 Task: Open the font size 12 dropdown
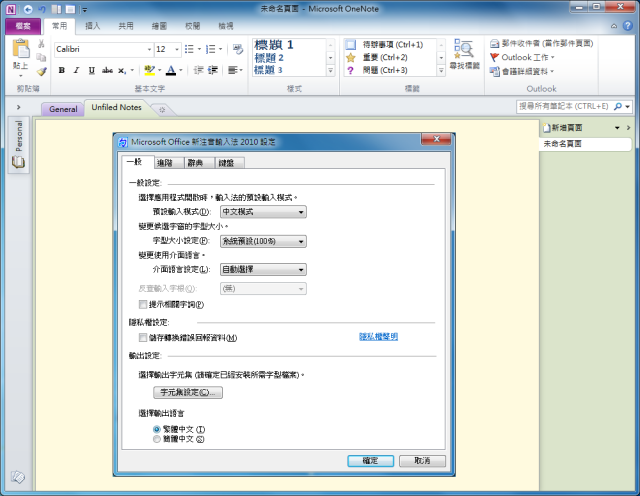coord(177,49)
